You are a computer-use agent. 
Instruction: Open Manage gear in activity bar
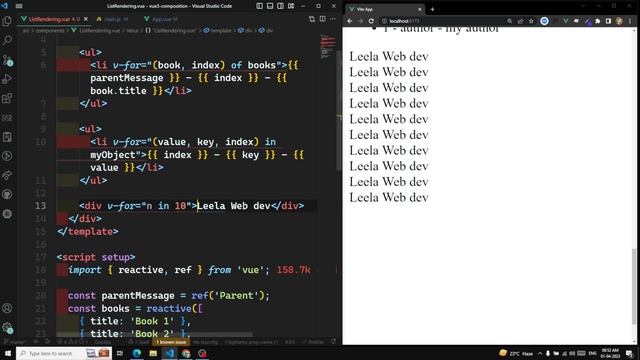(7, 327)
